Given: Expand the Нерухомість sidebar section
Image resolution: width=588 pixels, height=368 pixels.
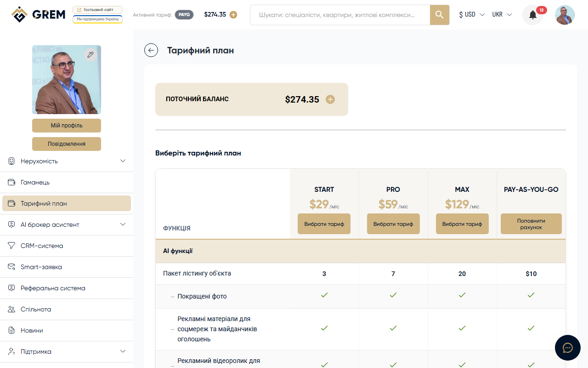Looking at the screenshot, I should click(x=122, y=161).
